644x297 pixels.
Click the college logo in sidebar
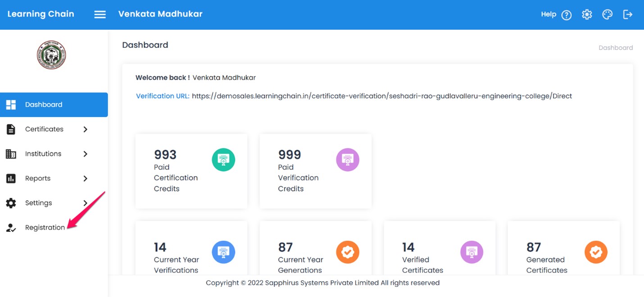[51, 55]
